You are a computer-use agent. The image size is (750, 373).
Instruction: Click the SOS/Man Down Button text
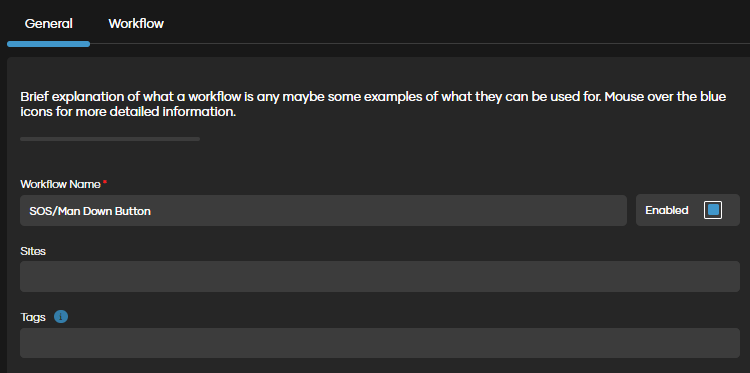click(90, 211)
